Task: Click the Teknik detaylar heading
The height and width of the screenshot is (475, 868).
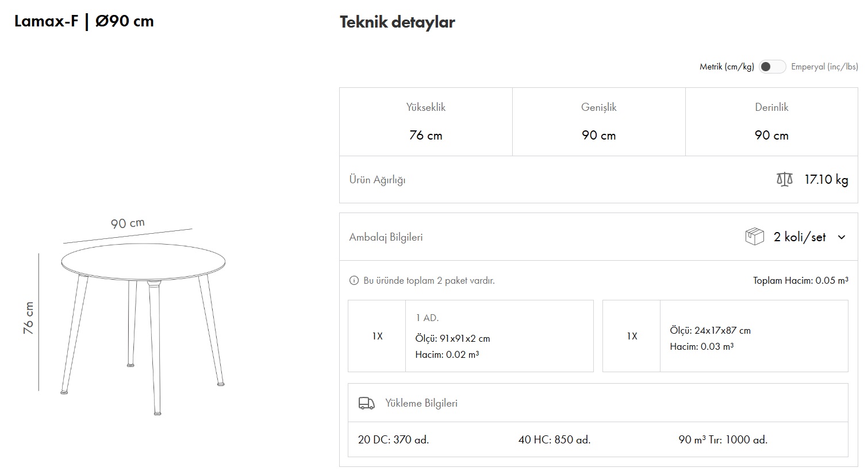Action: 397,22
